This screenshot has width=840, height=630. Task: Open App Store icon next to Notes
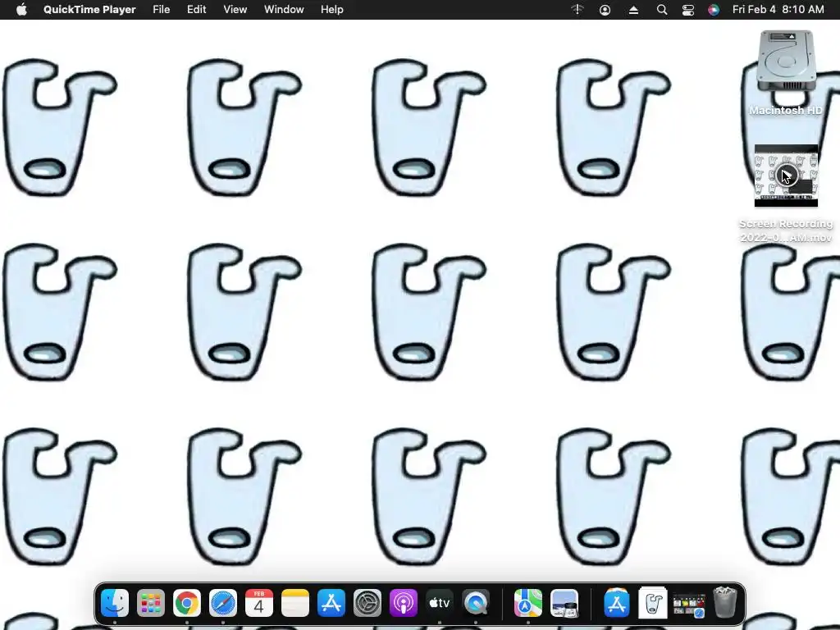[331, 603]
